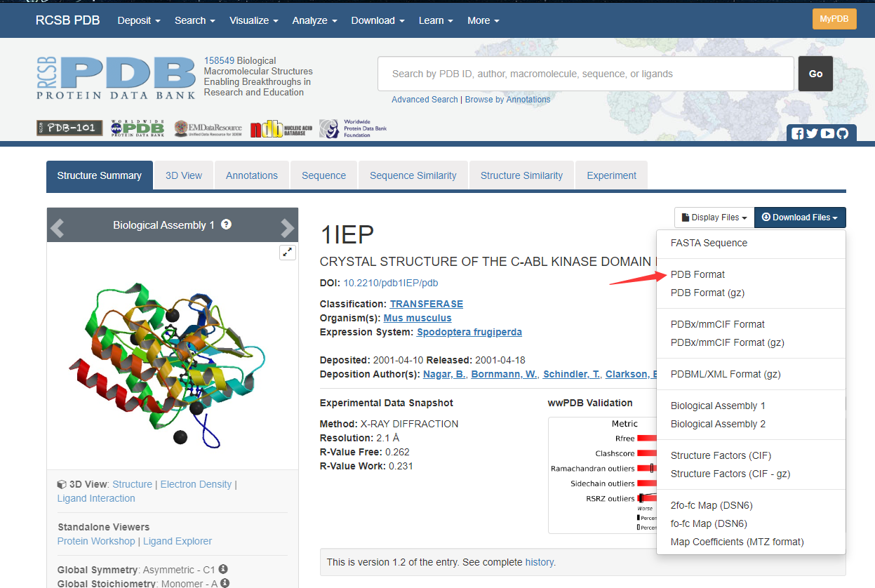The height and width of the screenshot is (588, 875).
Task: Open the Protein Workshop viewer link
Action: 96,541
